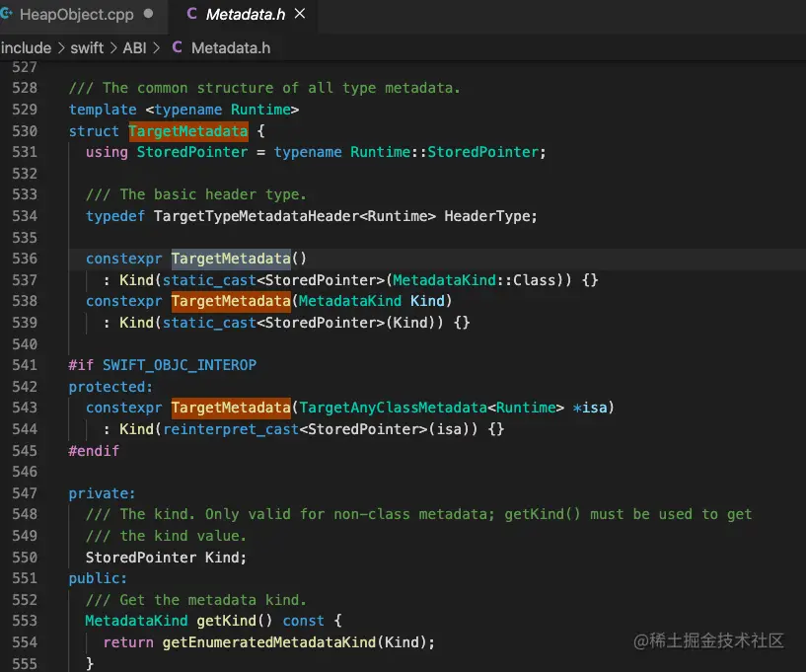The width and height of the screenshot is (806, 672).
Task: Click the C icon in the breadcrumb
Action: [x=177, y=47]
